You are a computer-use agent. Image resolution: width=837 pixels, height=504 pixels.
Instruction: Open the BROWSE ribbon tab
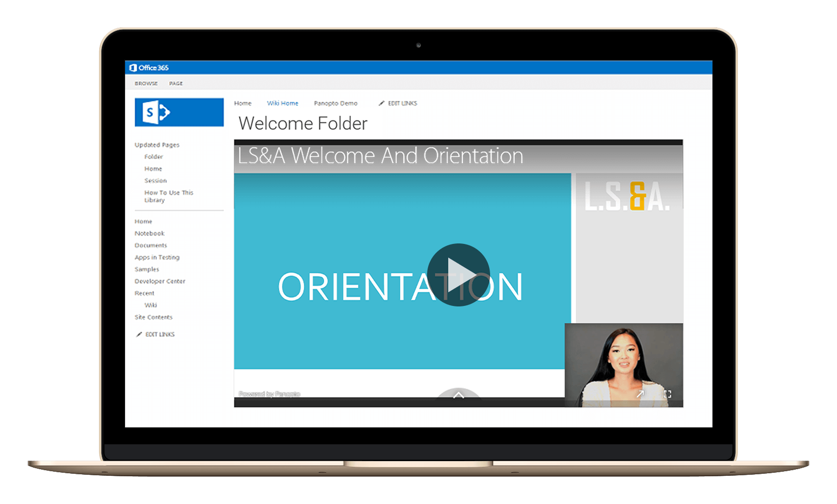tap(145, 83)
